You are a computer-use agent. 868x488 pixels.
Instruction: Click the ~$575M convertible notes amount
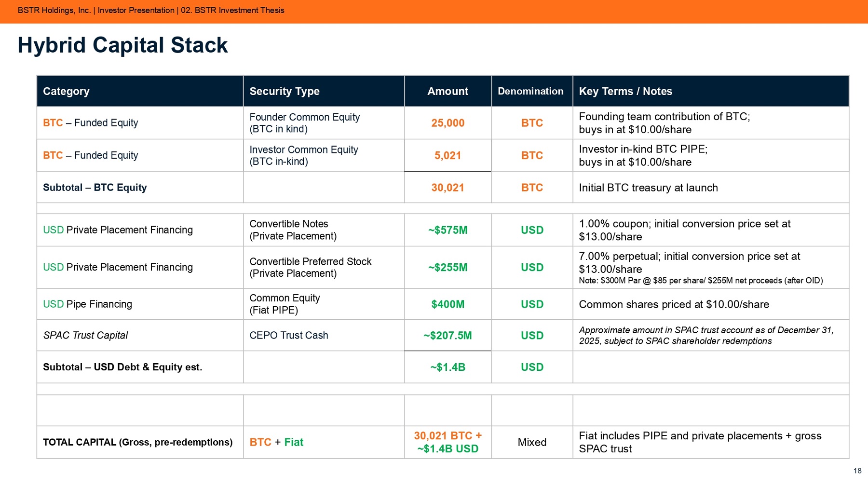pyautogui.click(x=448, y=230)
